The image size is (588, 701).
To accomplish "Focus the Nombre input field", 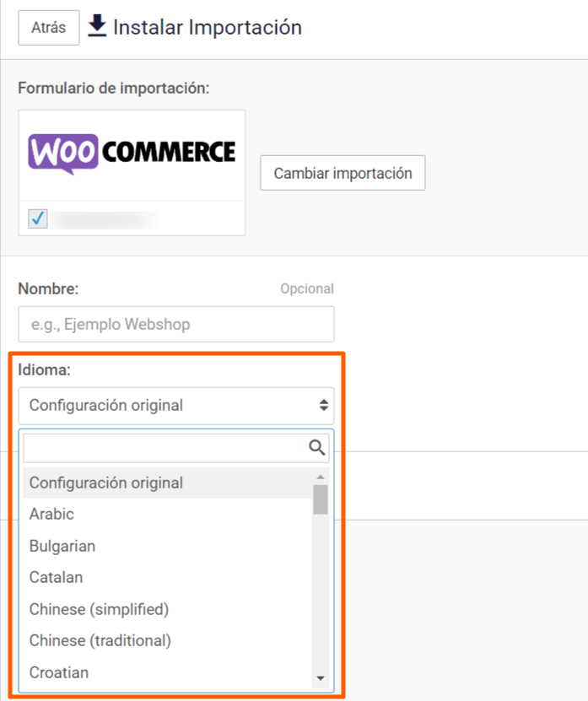I will click(176, 324).
